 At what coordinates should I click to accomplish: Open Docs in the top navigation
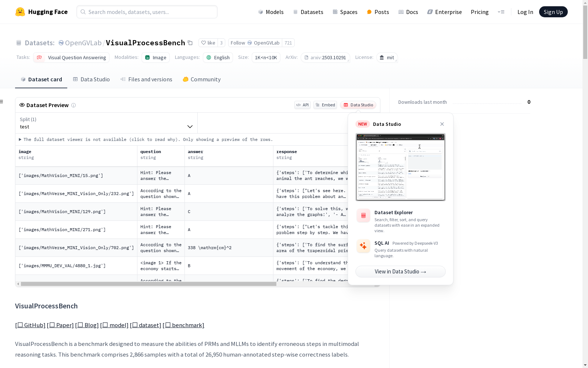point(408,12)
